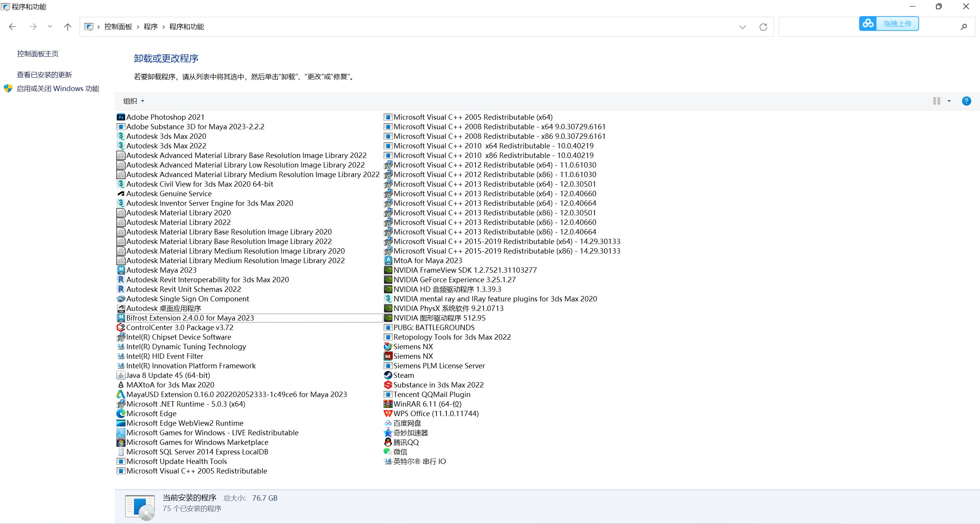Click the Microsoft Games for Windows Marketplace icon
980x524 pixels.
121,442
